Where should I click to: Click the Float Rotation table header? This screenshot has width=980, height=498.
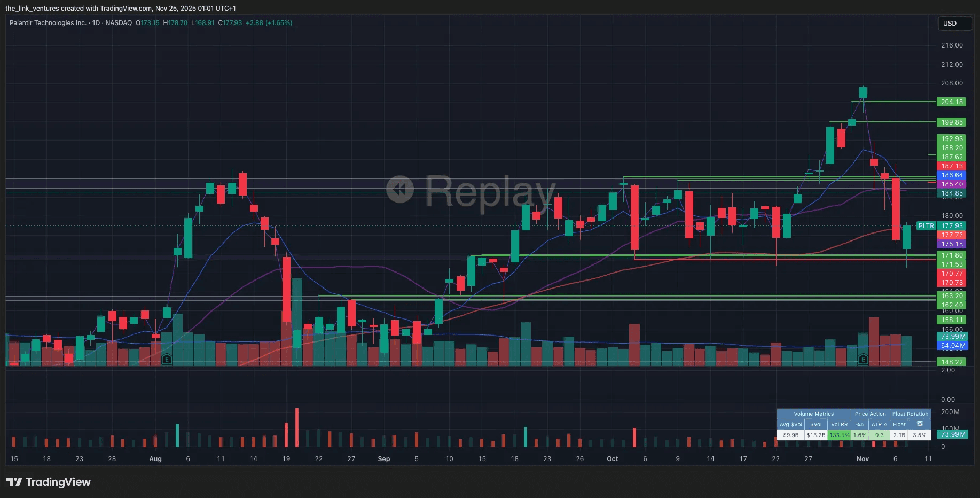[910, 414]
